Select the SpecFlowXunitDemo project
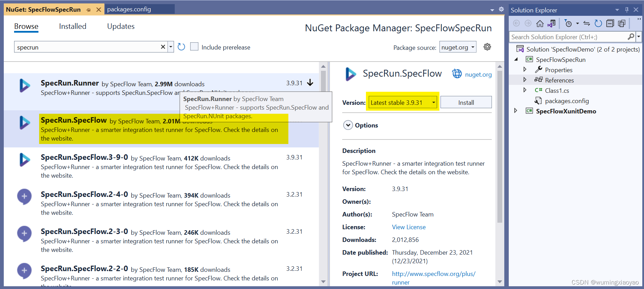The width and height of the screenshot is (644, 289). pyautogui.click(x=566, y=111)
